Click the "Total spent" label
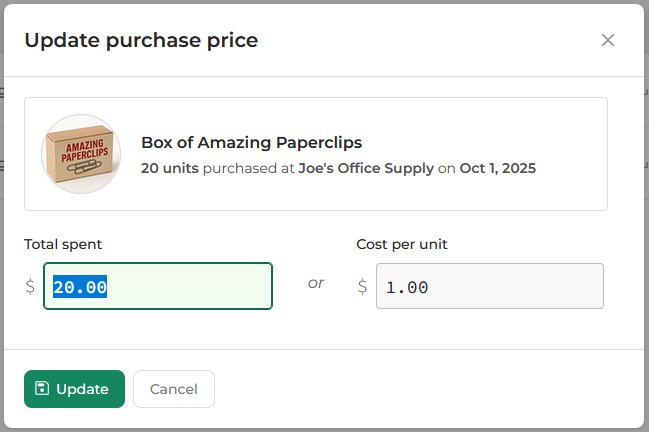 coord(63,244)
